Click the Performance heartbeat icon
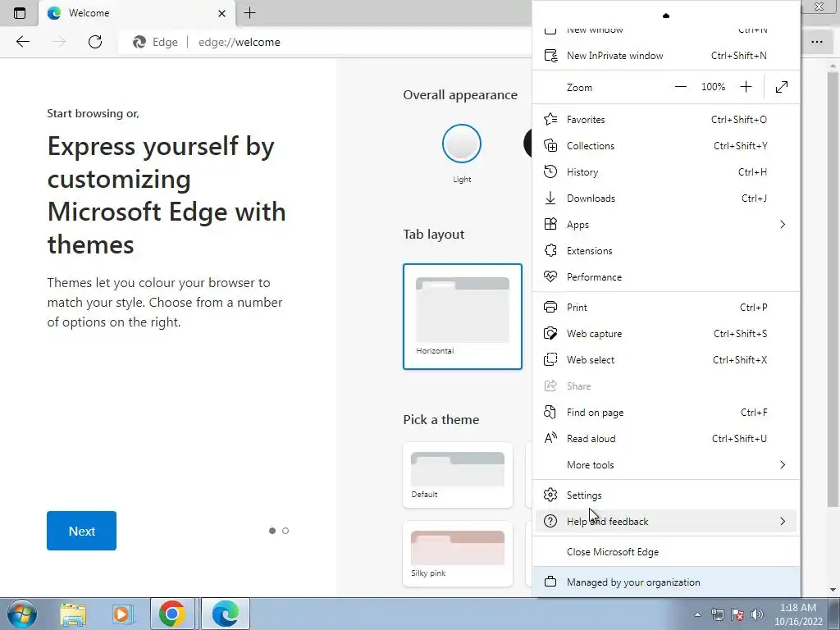Viewport: 840px width, 630px height. (550, 276)
